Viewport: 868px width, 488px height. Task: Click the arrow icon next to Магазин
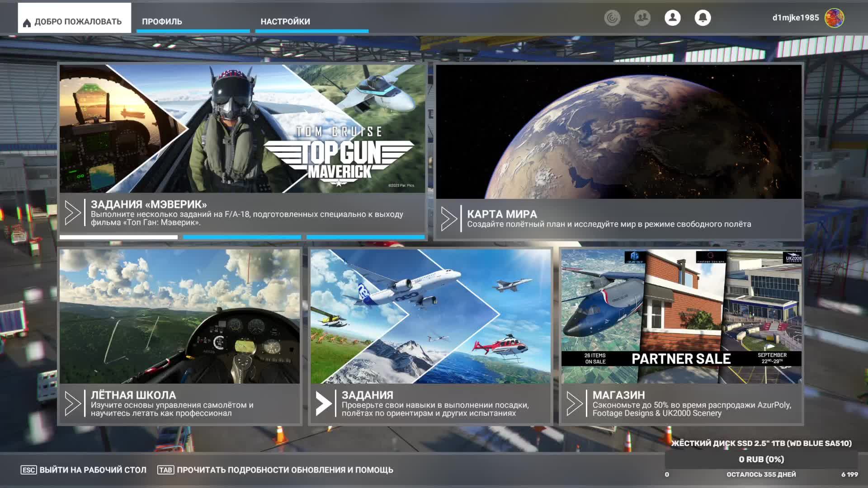click(x=575, y=404)
